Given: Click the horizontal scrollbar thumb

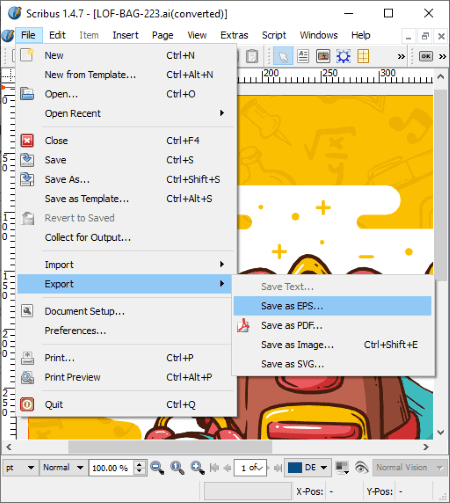Looking at the screenshot, I should (170, 447).
